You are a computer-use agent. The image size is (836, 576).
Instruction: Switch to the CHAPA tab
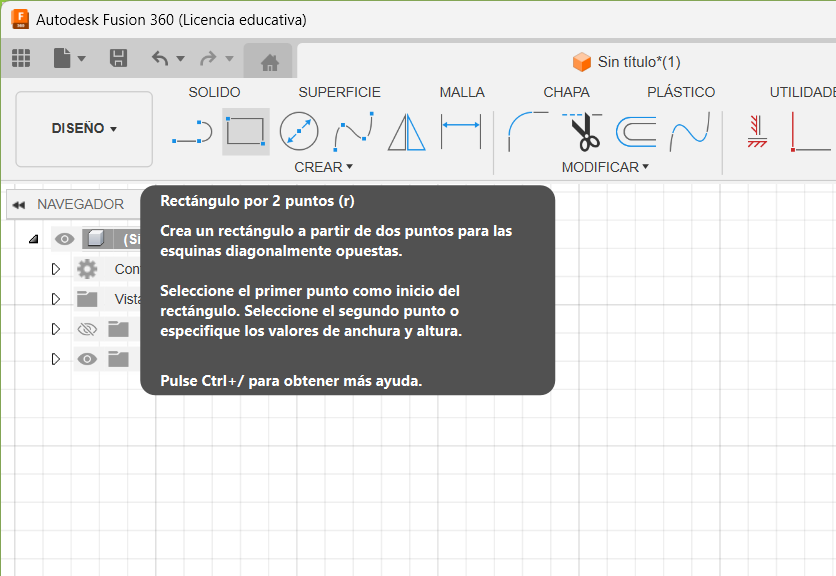[x=566, y=92]
